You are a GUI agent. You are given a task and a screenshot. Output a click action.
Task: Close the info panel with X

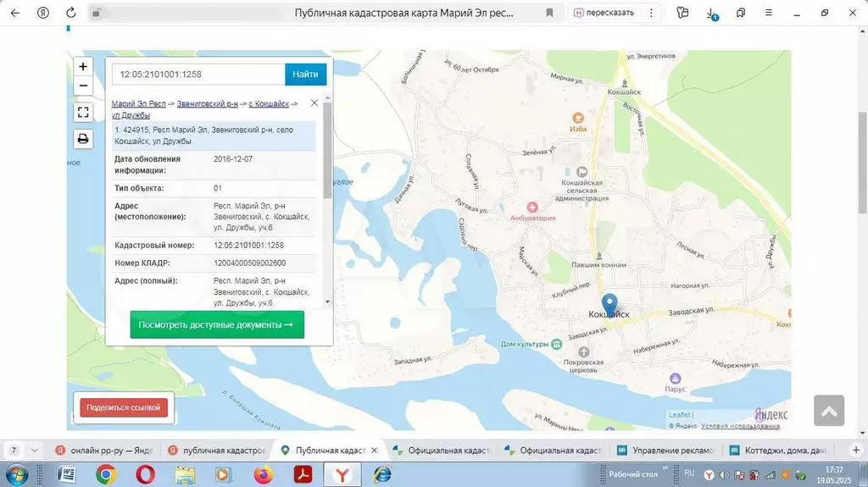314,103
